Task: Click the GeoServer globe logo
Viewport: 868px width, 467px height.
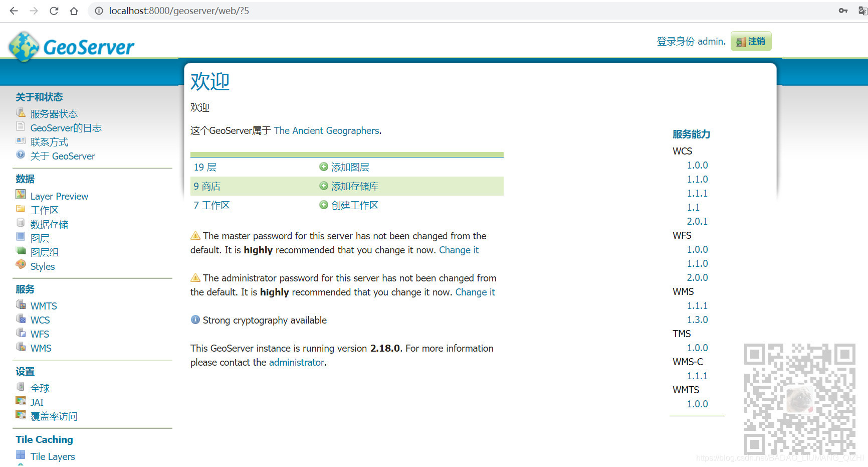Action: [24, 47]
